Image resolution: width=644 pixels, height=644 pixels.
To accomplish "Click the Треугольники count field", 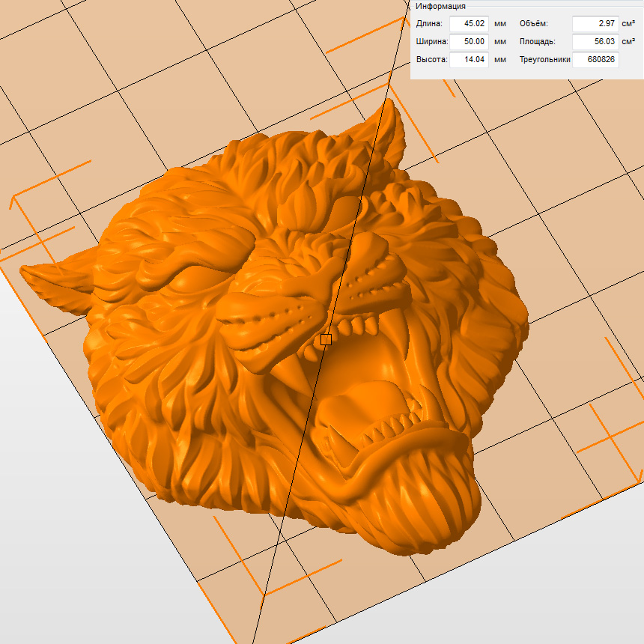I will pos(595,59).
